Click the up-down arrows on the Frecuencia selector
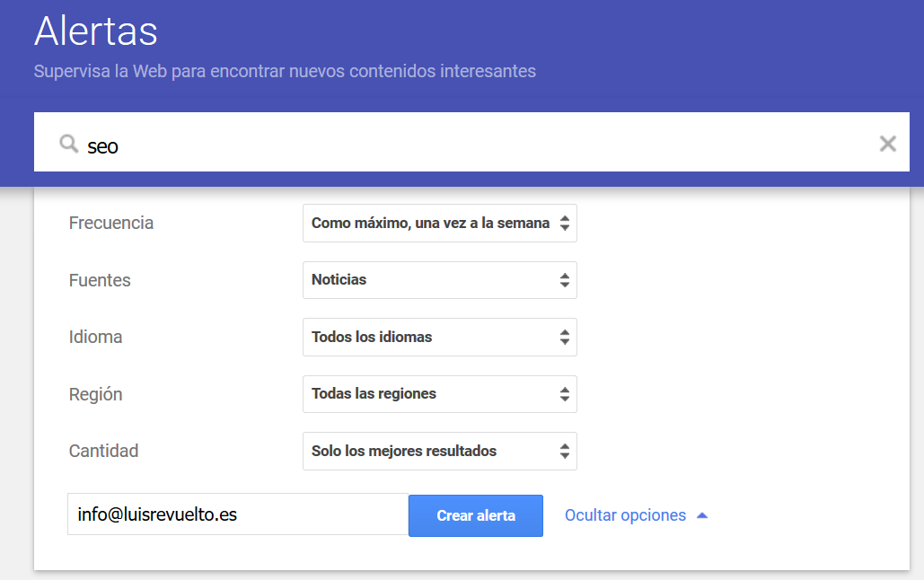The width and height of the screenshot is (924, 580). [564, 224]
